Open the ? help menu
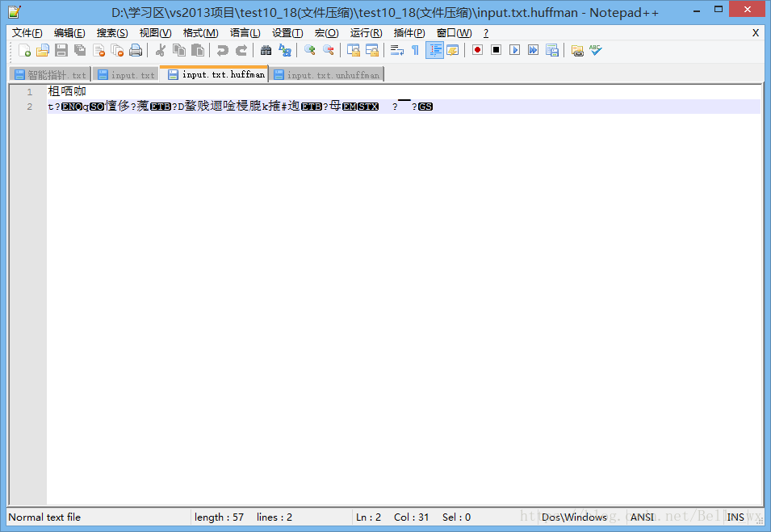 click(486, 33)
